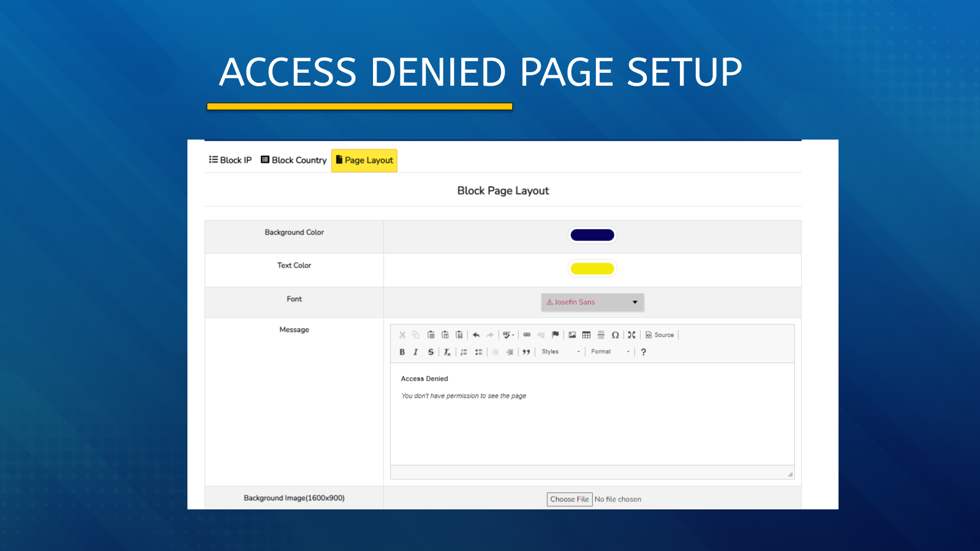Viewport: 980px width, 551px height.
Task: Undo the last edit in the editor
Action: pos(475,335)
